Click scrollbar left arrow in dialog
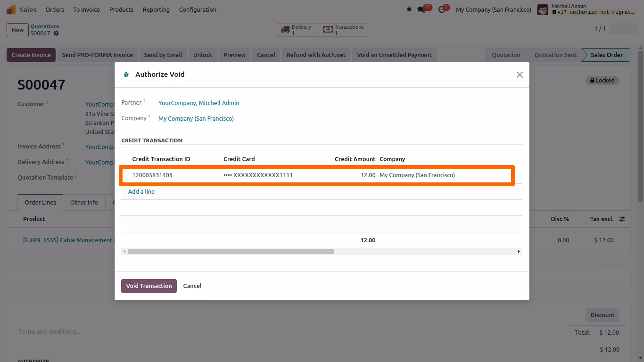644x362 pixels. point(124,252)
